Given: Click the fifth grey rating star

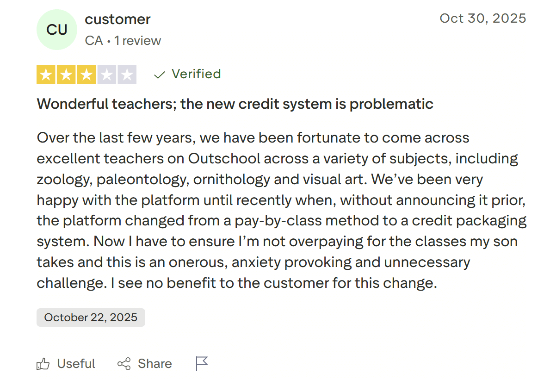Looking at the screenshot, I should (127, 75).
